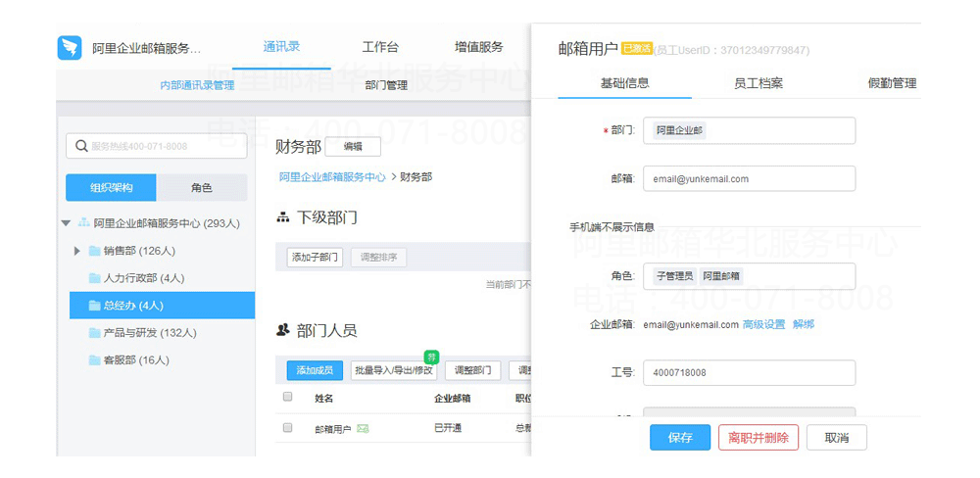The image size is (980, 478).
Task: Click the 高级设置 link
Action: pos(763,324)
